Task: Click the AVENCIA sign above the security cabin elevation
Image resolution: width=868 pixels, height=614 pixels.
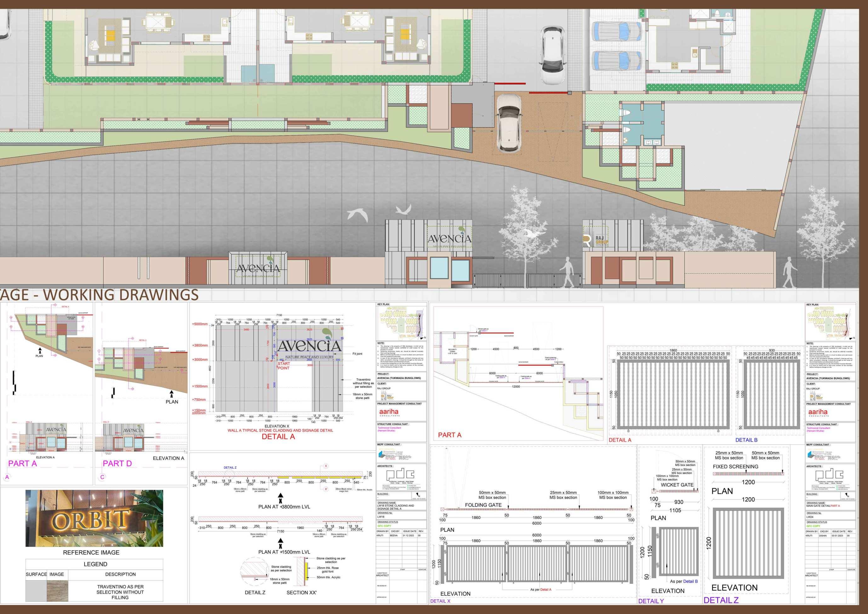Action: (449, 239)
